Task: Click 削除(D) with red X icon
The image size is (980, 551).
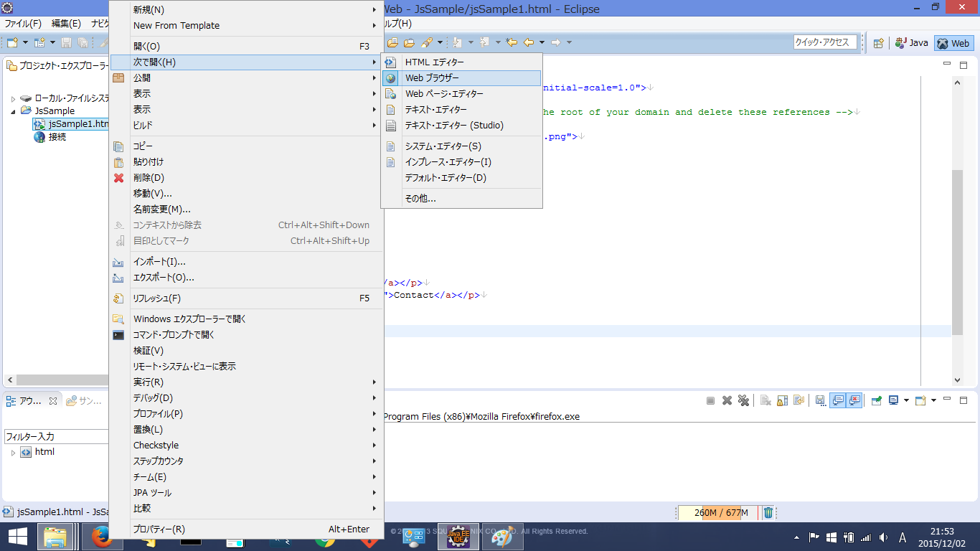Action: point(246,178)
